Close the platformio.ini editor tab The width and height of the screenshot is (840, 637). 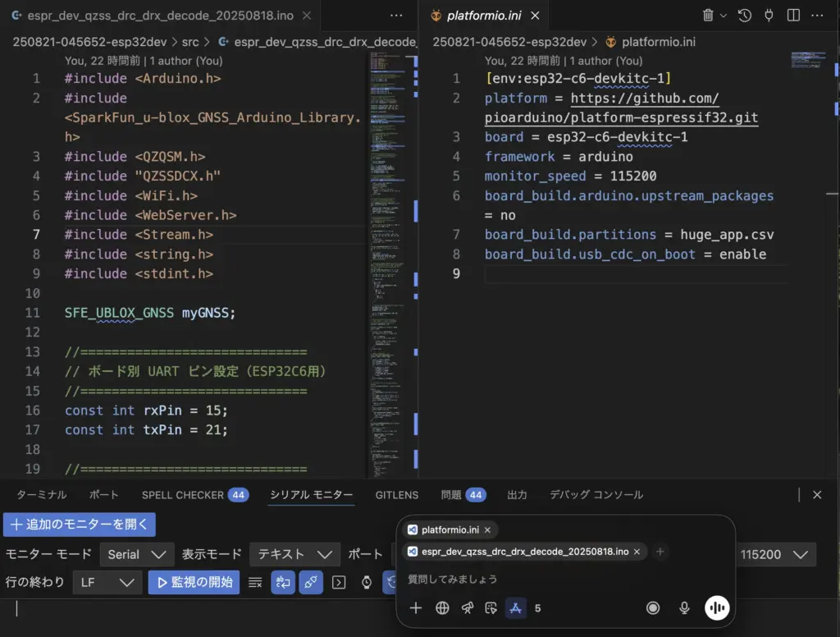coord(535,16)
